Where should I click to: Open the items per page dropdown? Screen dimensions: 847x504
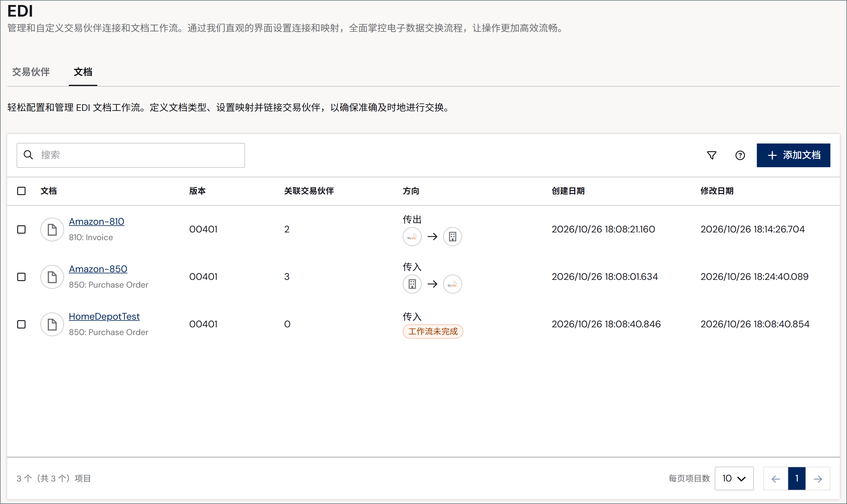tap(734, 479)
